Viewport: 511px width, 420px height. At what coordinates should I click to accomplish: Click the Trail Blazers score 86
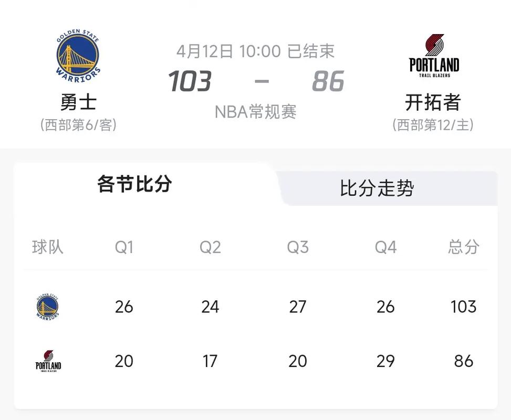point(328,81)
